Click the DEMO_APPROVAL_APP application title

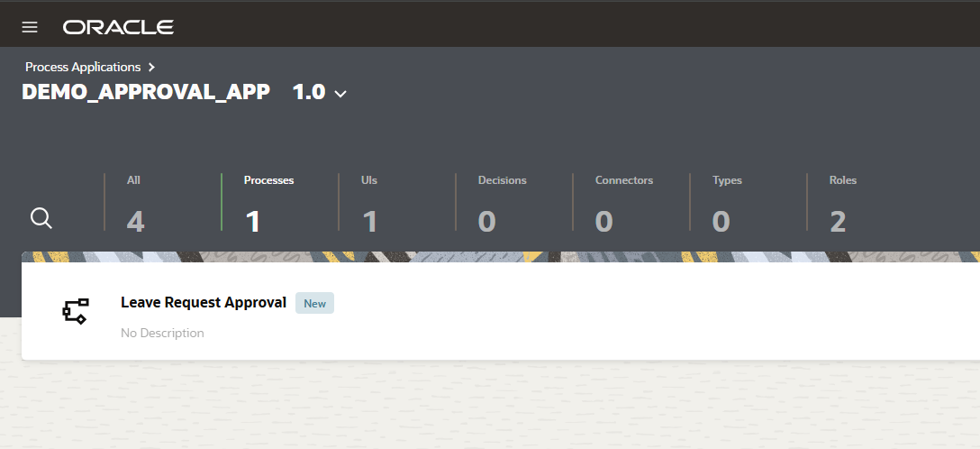pyautogui.click(x=146, y=92)
